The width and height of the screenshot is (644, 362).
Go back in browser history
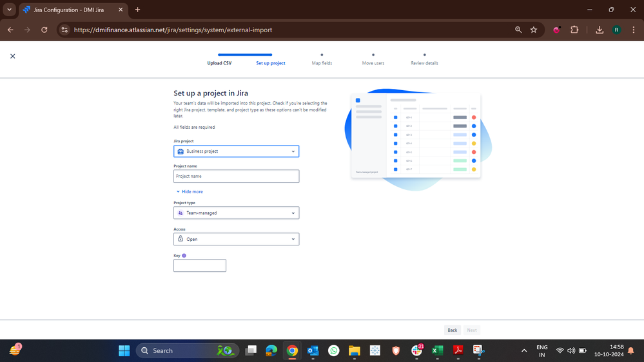(10, 30)
